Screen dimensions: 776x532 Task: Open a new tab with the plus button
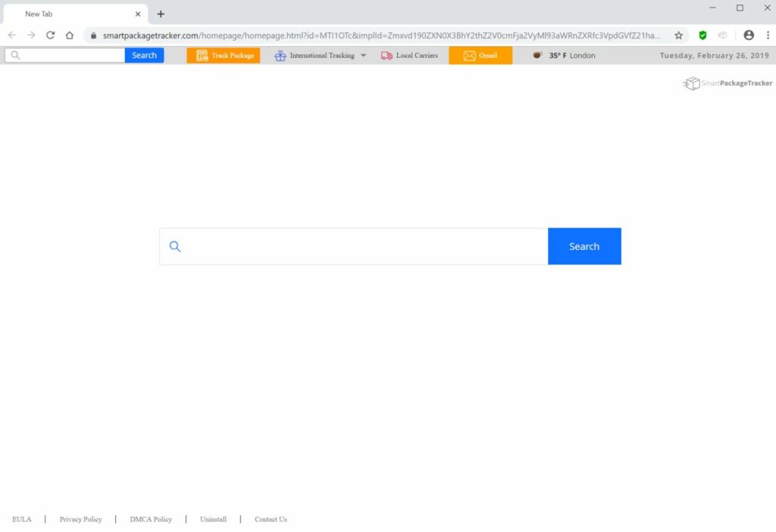click(x=160, y=14)
